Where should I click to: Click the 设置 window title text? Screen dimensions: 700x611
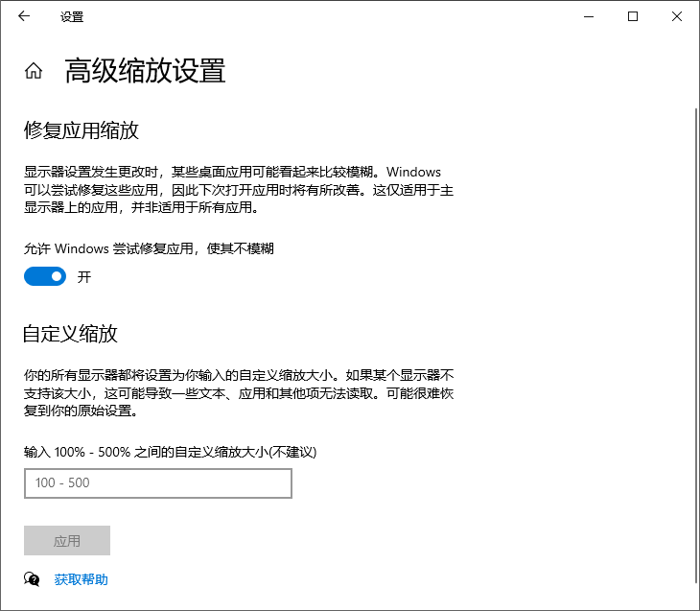(72, 17)
